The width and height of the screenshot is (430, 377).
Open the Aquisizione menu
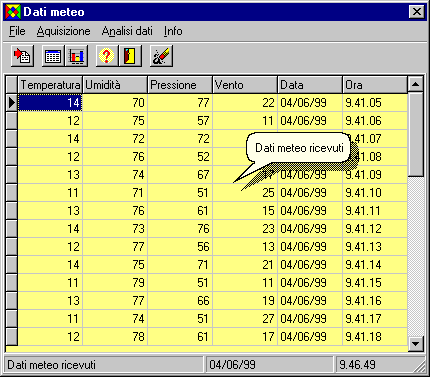(x=63, y=31)
